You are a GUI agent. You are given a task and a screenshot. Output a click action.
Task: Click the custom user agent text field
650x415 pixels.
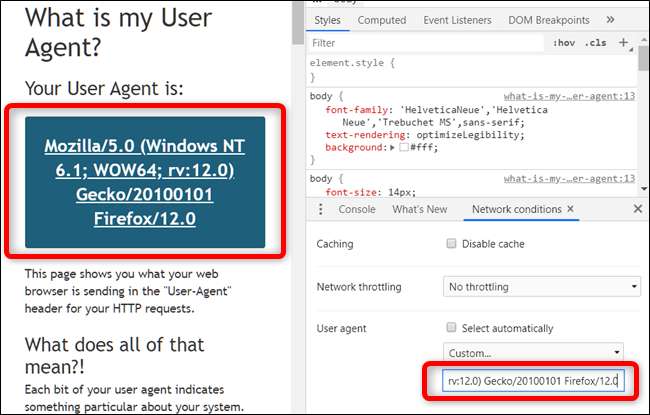531,381
